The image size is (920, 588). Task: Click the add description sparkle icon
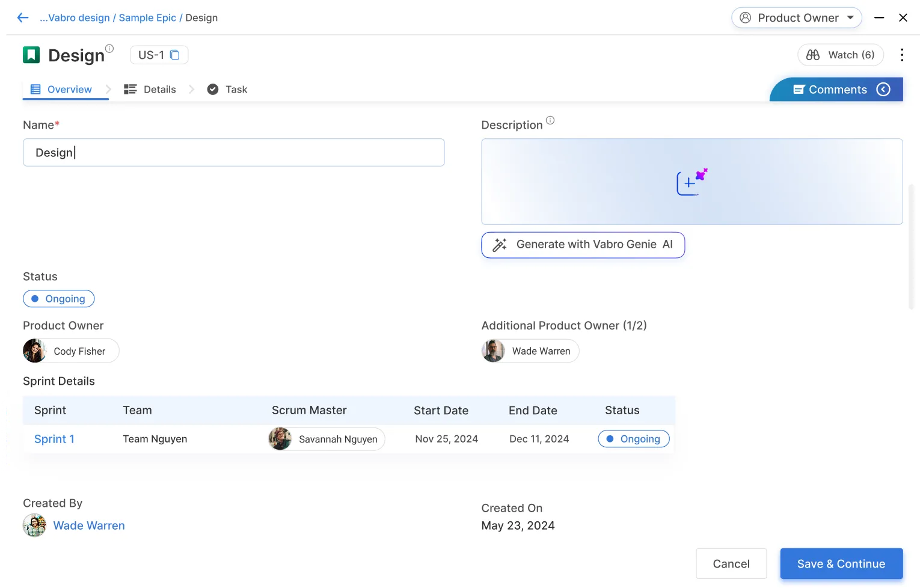coord(692,182)
